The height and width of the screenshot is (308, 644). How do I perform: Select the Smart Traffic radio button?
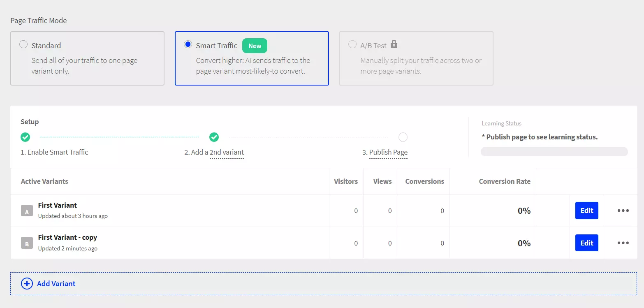[188, 45]
